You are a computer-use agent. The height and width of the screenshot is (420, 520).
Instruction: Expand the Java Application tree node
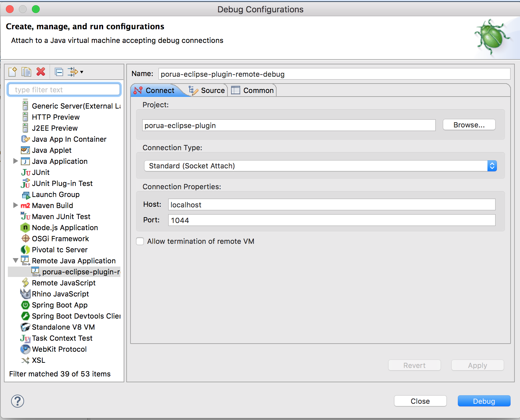pos(15,161)
